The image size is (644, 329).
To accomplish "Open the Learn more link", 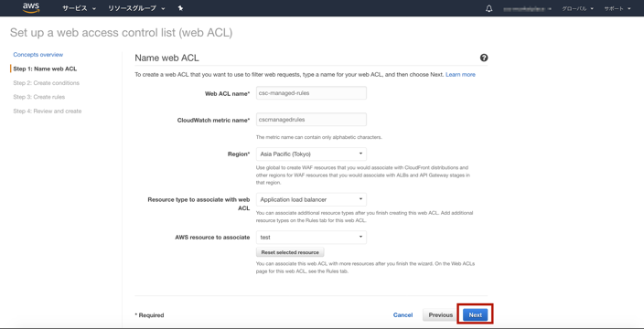I will [x=460, y=75].
